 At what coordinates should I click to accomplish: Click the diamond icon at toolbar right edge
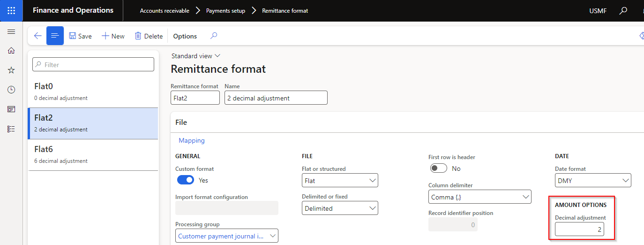[641, 36]
